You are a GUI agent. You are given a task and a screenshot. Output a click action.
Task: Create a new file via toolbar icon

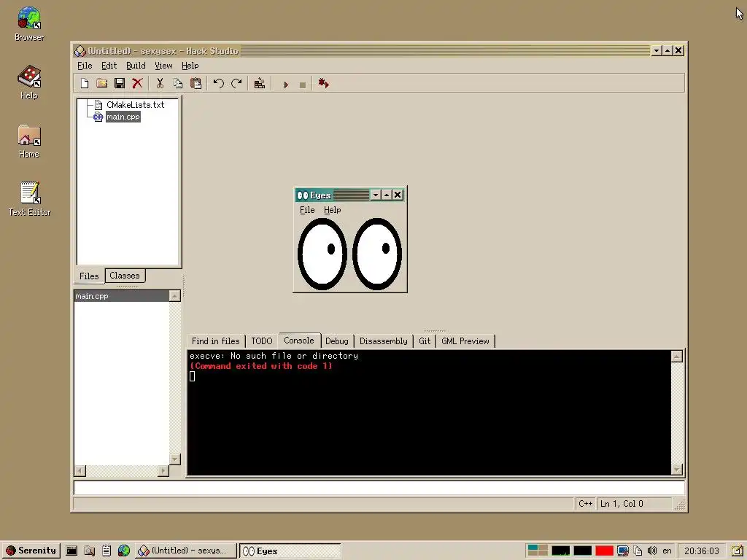coord(85,84)
